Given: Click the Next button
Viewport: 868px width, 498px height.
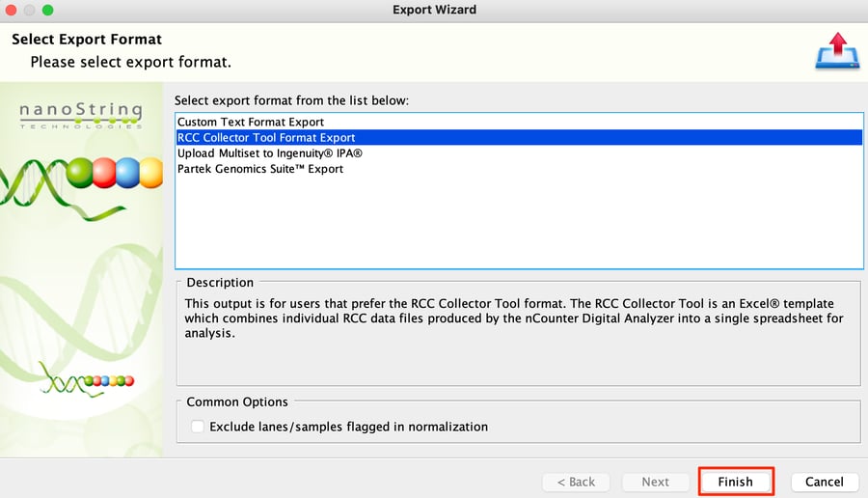Looking at the screenshot, I should coord(656,482).
